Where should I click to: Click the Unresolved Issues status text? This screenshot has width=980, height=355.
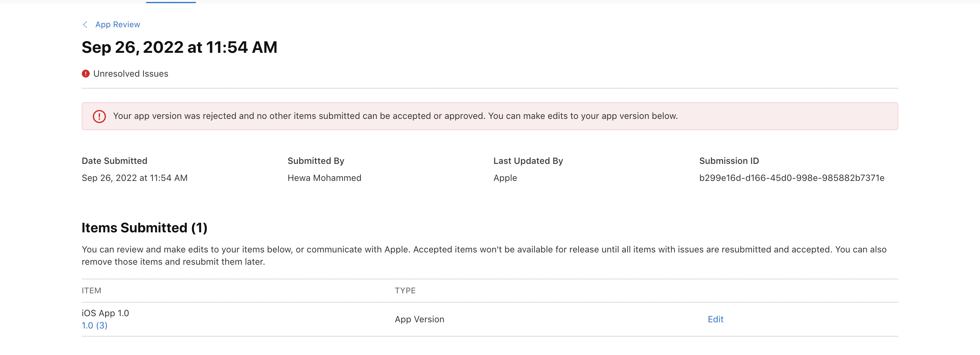130,74
